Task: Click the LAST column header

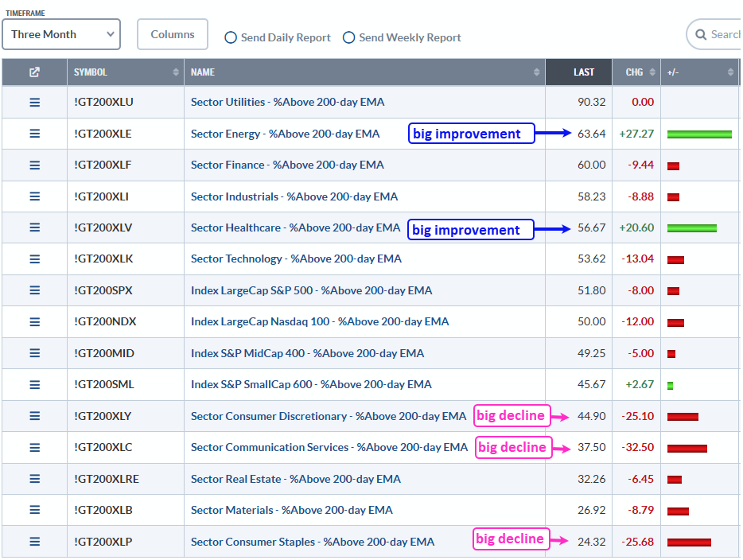Action: [583, 72]
